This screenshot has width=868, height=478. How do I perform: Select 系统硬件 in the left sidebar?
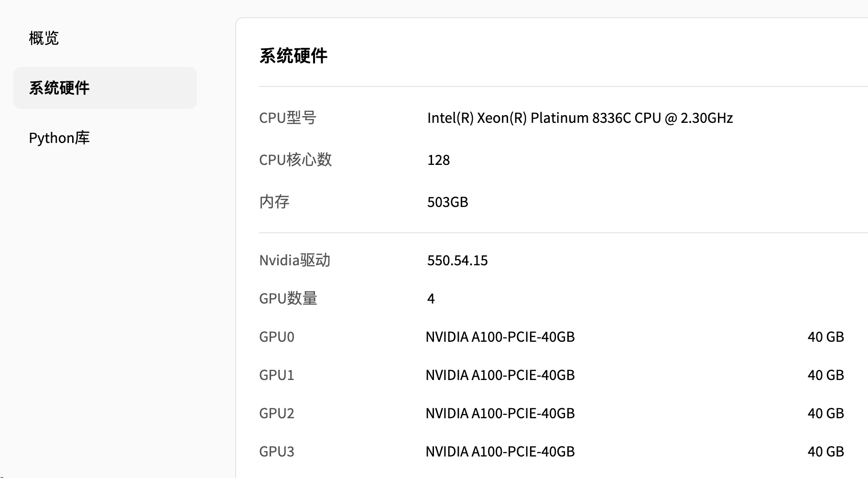[59, 88]
